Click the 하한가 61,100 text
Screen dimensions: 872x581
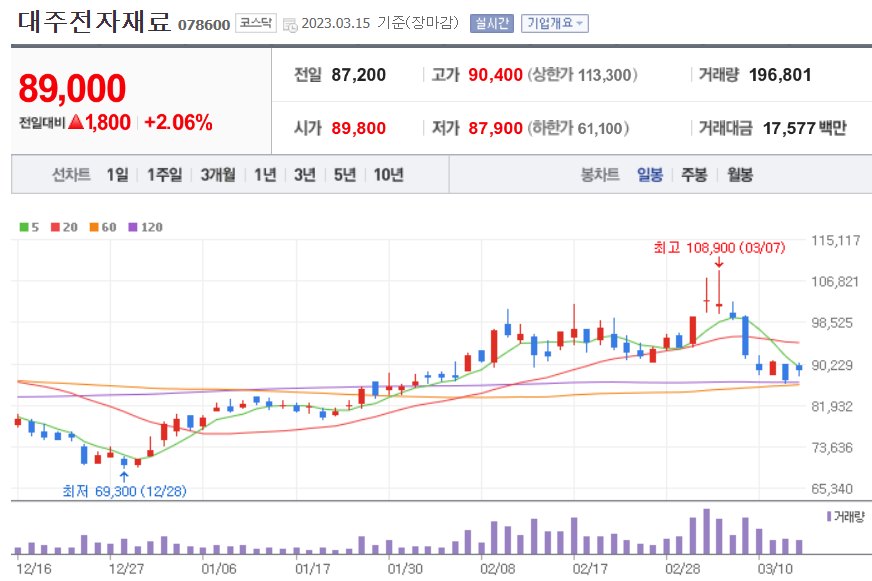pos(578,128)
